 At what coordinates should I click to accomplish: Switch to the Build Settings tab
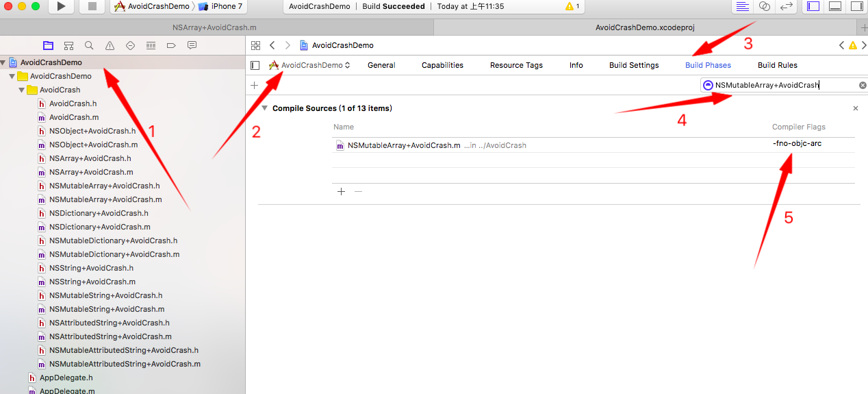coord(634,65)
